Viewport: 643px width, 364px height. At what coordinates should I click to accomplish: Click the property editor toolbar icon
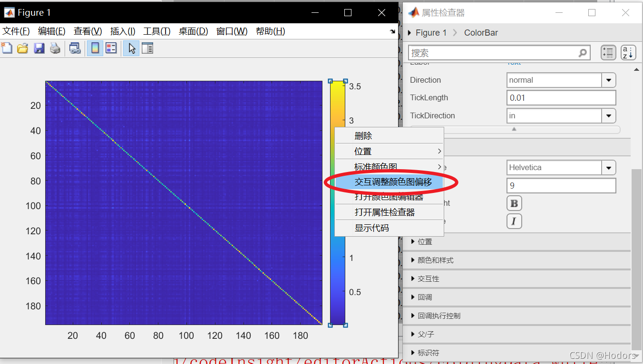(x=147, y=48)
